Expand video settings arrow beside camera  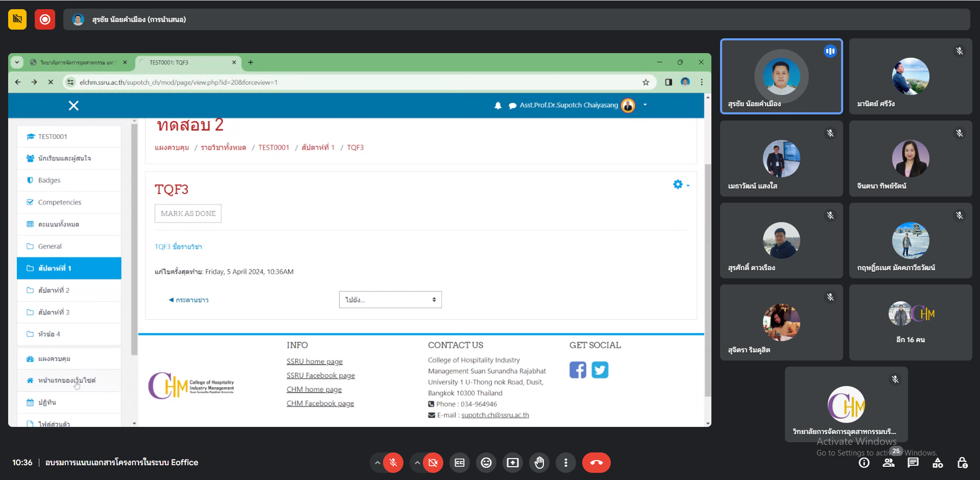(x=417, y=463)
